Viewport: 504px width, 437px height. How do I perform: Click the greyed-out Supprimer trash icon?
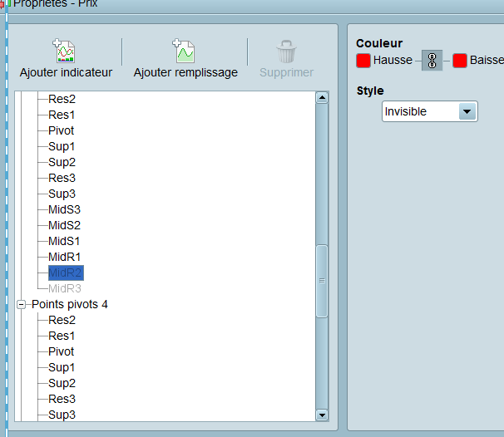286,51
